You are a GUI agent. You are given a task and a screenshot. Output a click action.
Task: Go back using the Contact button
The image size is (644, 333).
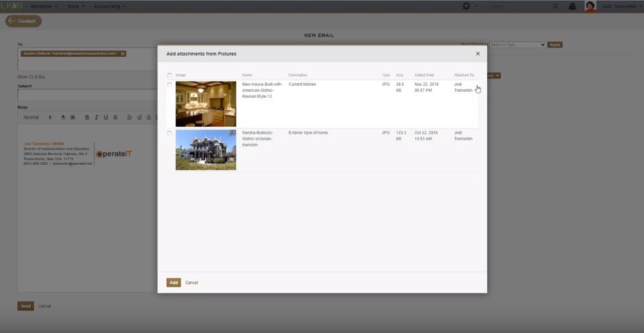click(23, 21)
